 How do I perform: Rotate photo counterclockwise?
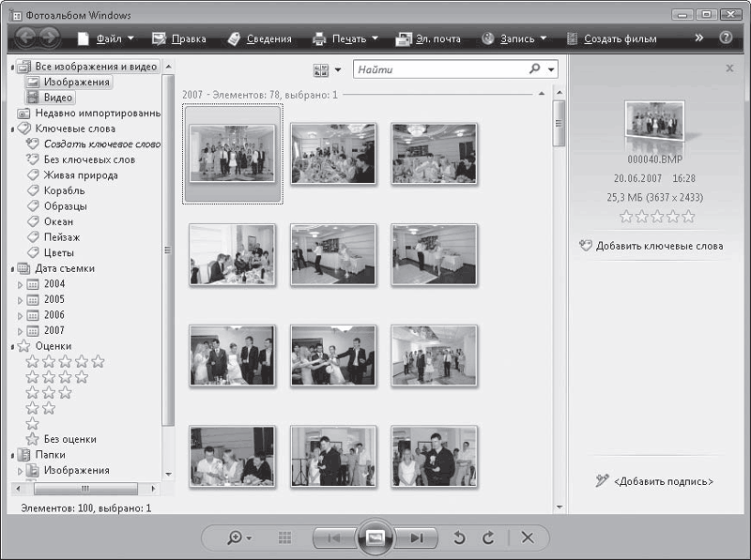click(459, 537)
